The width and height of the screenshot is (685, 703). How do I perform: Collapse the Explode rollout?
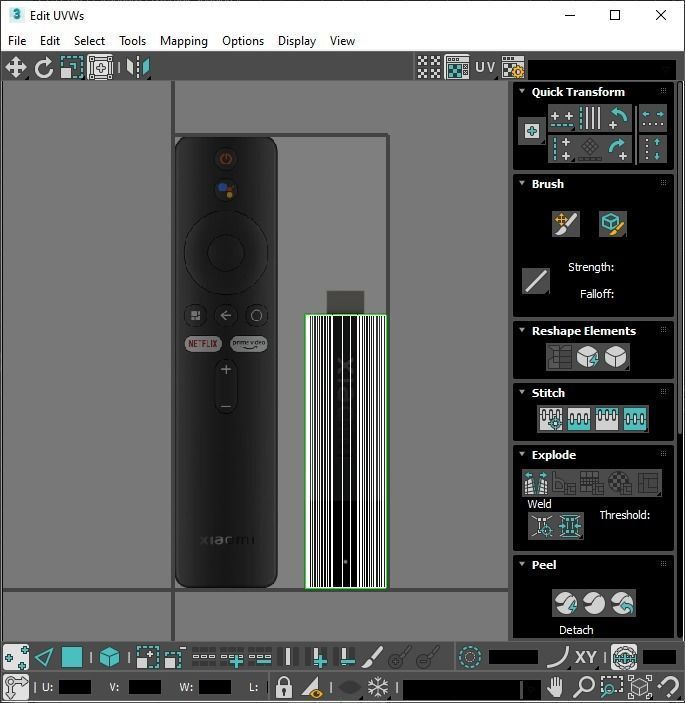(x=522, y=454)
